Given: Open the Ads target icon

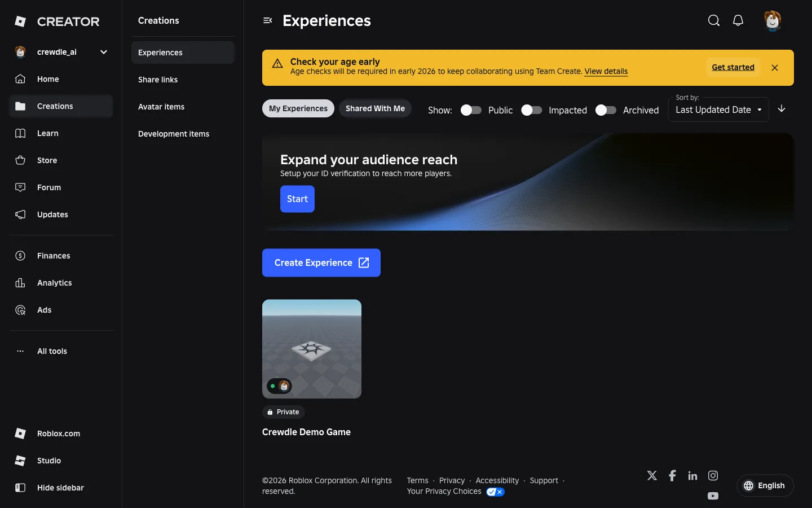Looking at the screenshot, I should click(x=20, y=310).
